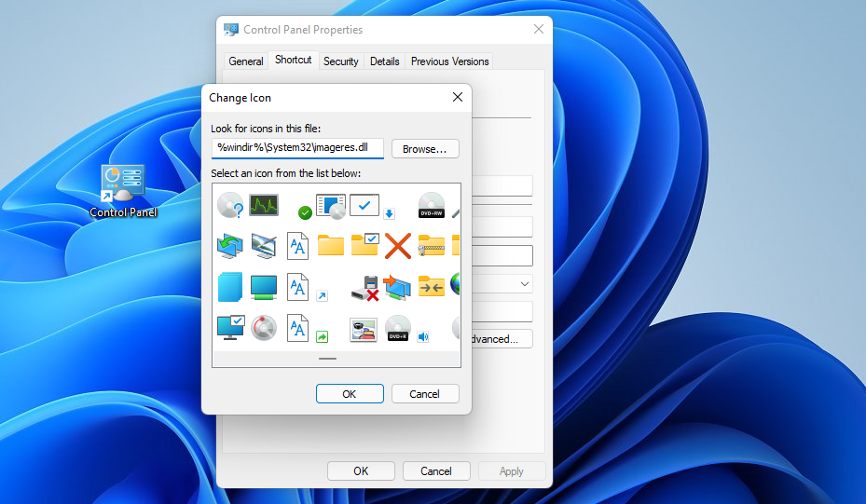This screenshot has height=504, width=866.
Task: Pick the stacked blue pages icon
Action: pyautogui.click(x=229, y=287)
